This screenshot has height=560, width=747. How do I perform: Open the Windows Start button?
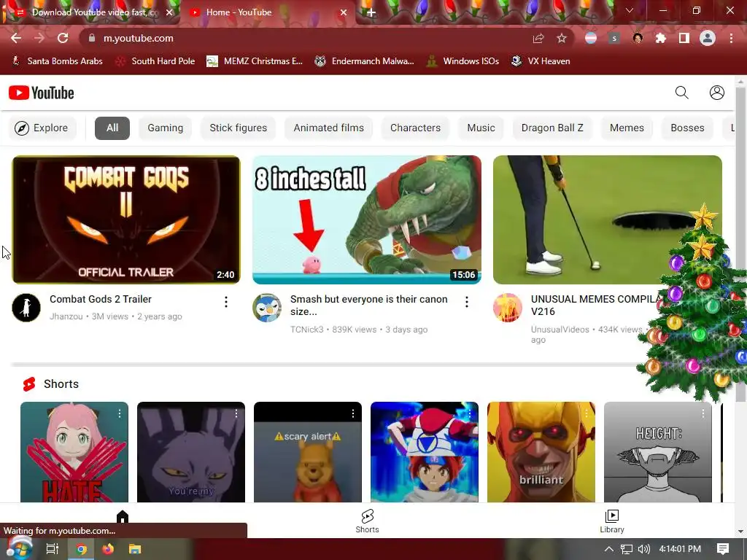[x=19, y=548]
